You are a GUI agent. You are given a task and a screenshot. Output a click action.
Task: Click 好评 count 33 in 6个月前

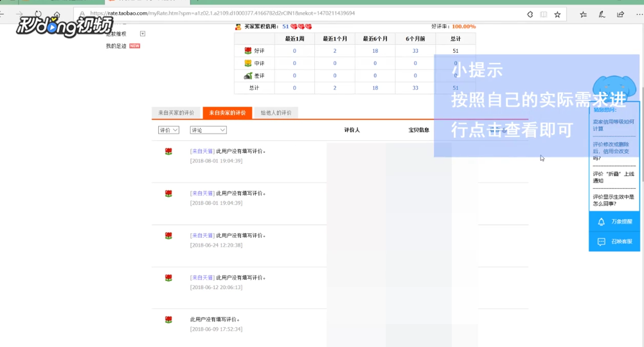(x=415, y=51)
